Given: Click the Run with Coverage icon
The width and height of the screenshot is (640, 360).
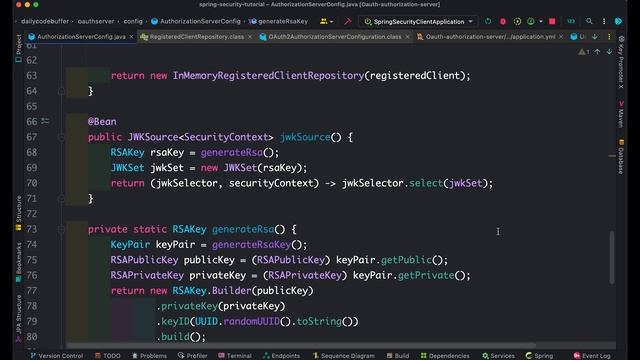Looking at the screenshot, I should pos(517,21).
